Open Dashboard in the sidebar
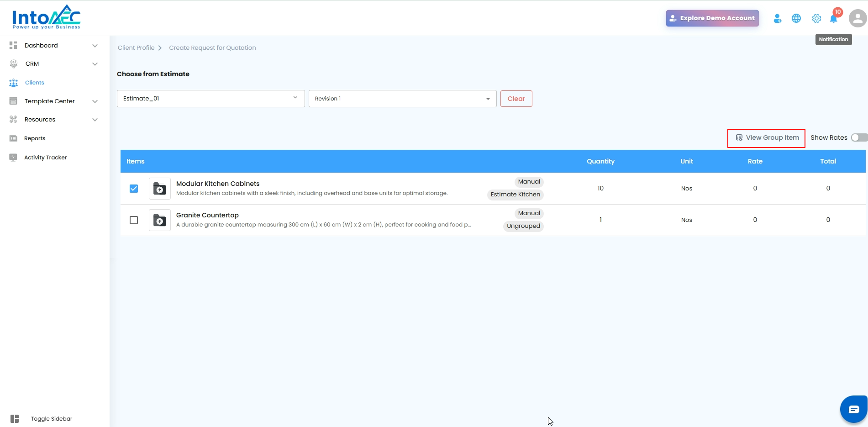Image resolution: width=868 pixels, height=427 pixels. tap(41, 45)
